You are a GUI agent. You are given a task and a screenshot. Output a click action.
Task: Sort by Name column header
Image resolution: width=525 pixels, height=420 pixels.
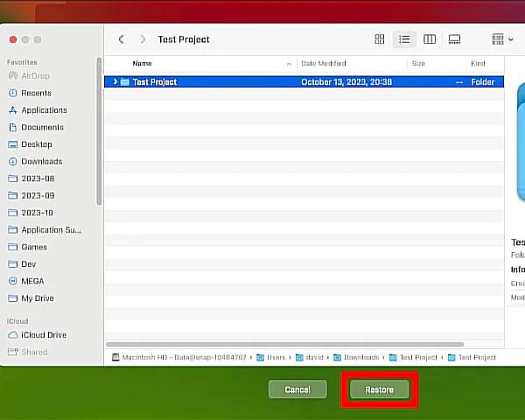(142, 63)
